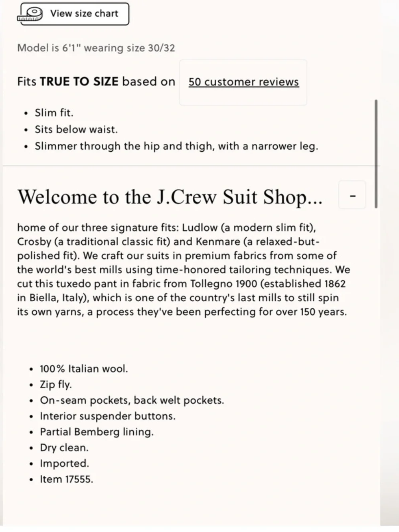This screenshot has height=532, width=399.
Task: Collapse the J.Crew Suit Shop section
Action: click(352, 195)
